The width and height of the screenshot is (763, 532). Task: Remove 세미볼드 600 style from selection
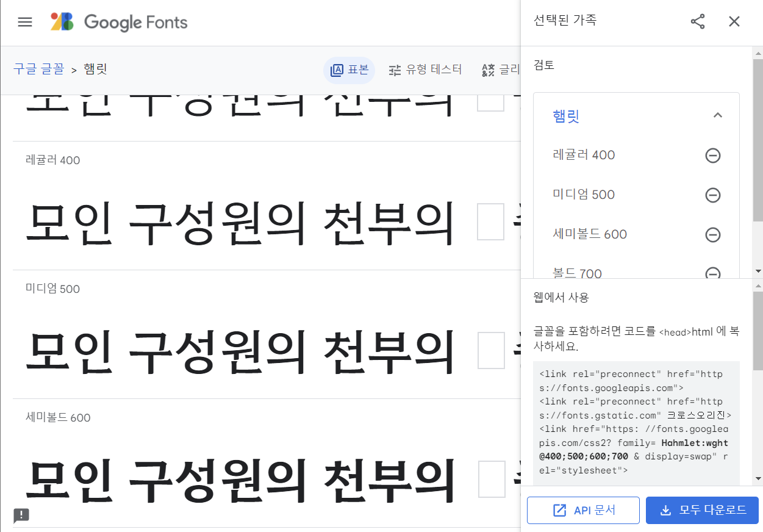(x=713, y=235)
